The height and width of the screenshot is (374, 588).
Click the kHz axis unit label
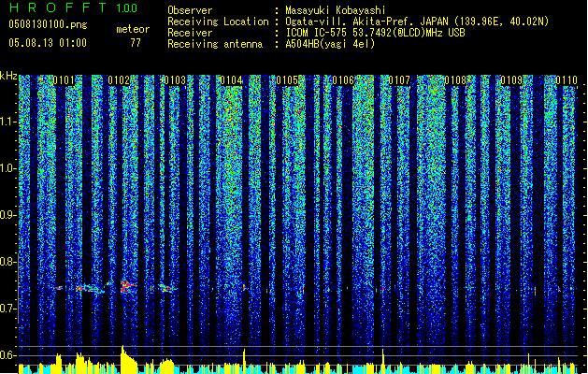(x=8, y=77)
